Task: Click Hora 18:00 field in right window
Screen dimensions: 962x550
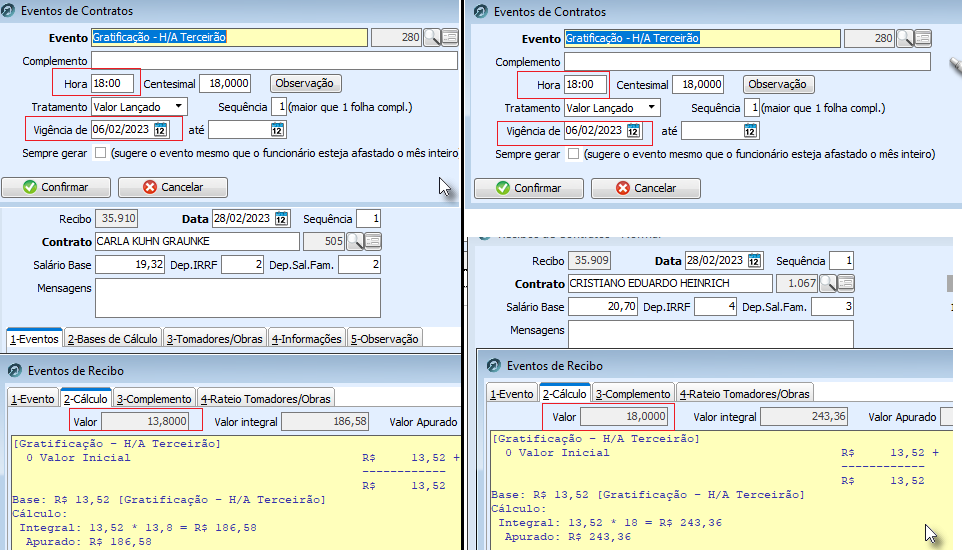Action: (585, 84)
